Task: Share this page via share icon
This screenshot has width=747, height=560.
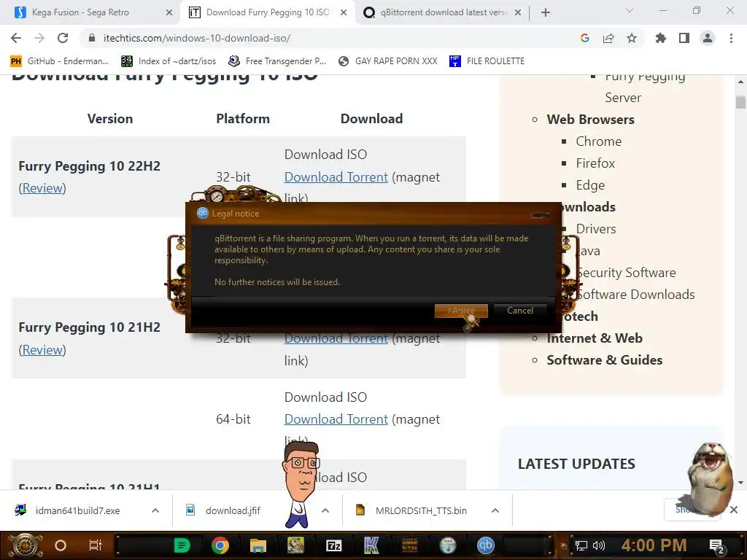Action: (x=608, y=38)
